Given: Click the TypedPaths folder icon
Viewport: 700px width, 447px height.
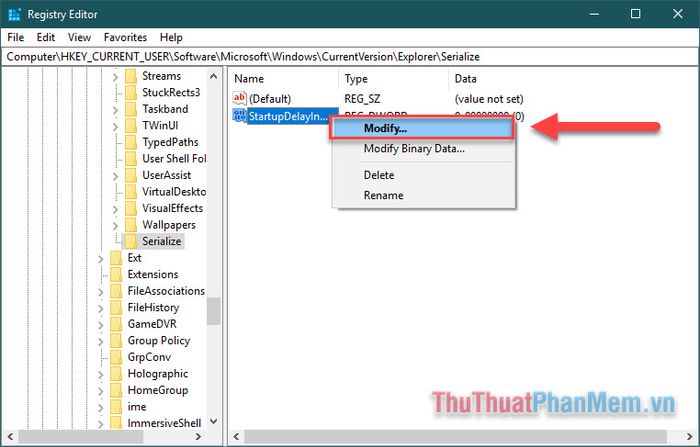Looking at the screenshot, I should tap(131, 142).
